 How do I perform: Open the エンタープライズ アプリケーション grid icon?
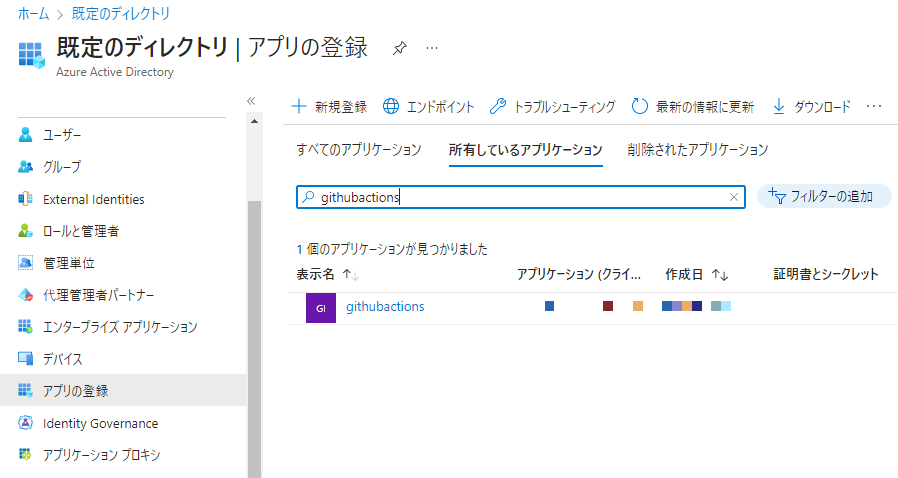(x=25, y=326)
